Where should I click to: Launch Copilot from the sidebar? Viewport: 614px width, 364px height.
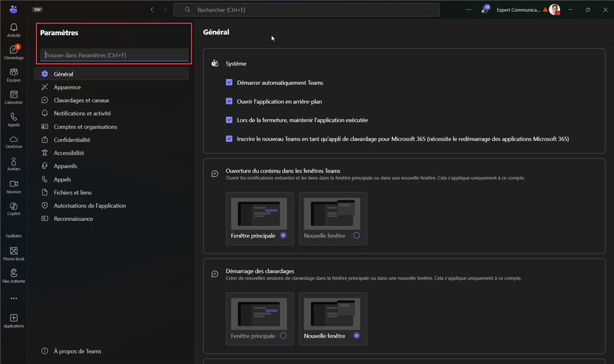pyautogui.click(x=14, y=208)
